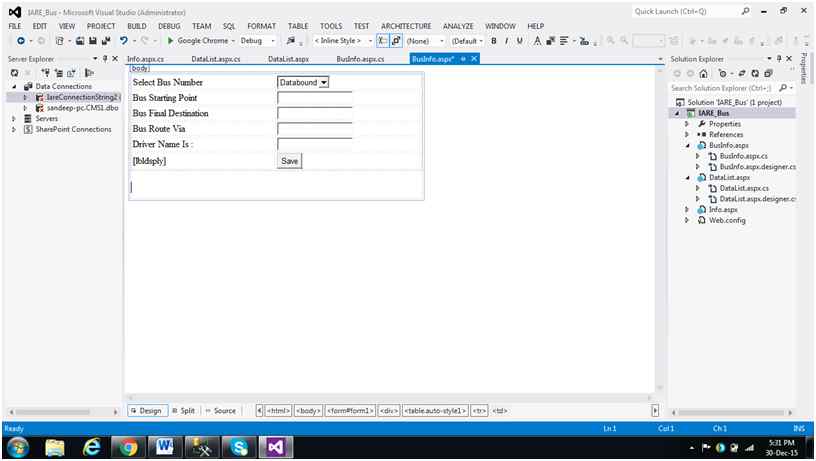Apply Underline formatting

[x=519, y=41]
